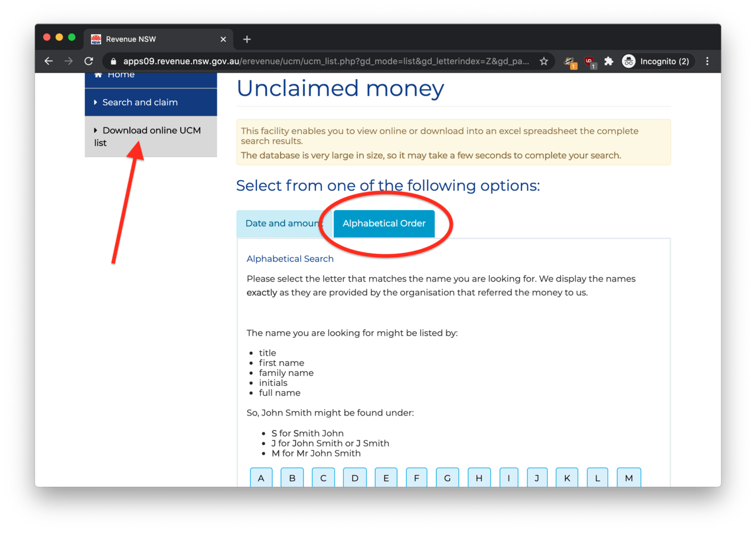This screenshot has width=756, height=533.
Task: Click the address bar URL
Action: (x=327, y=61)
